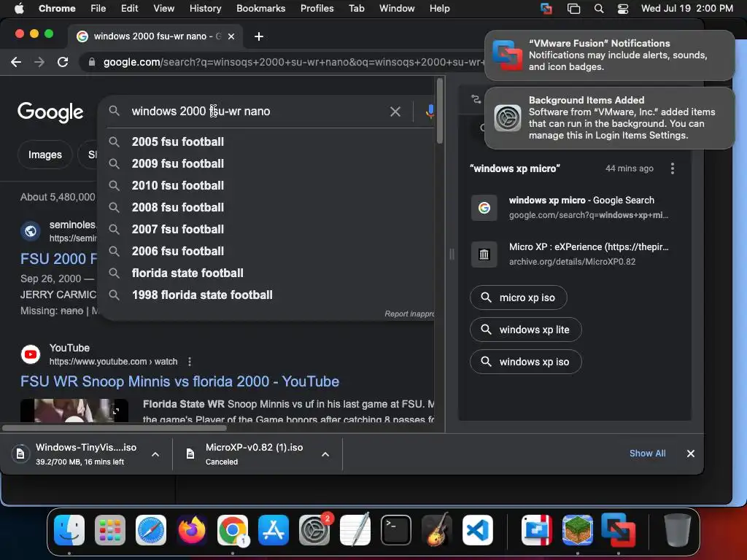Select the Images search filter
The height and width of the screenshot is (560, 747).
pos(44,155)
